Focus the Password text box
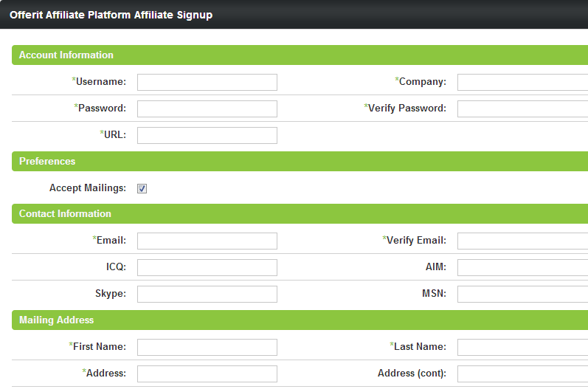The image size is (588, 392). click(x=207, y=109)
